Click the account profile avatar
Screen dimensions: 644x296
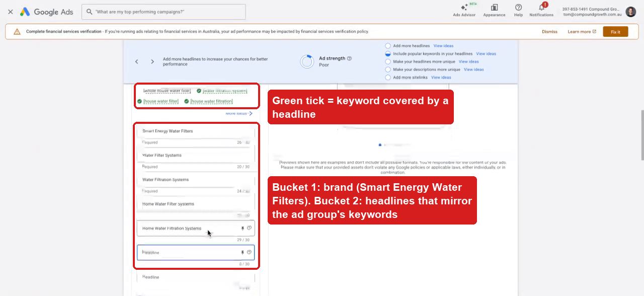[631, 12]
